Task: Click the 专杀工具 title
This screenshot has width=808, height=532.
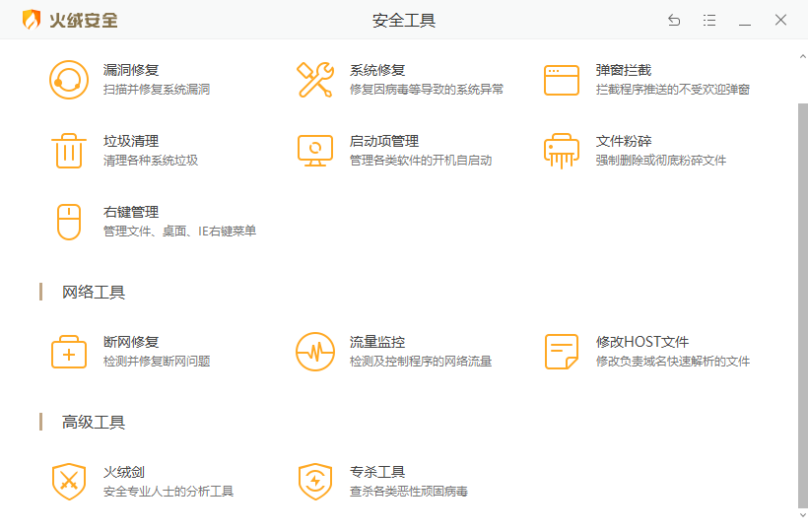Action: coord(377,472)
